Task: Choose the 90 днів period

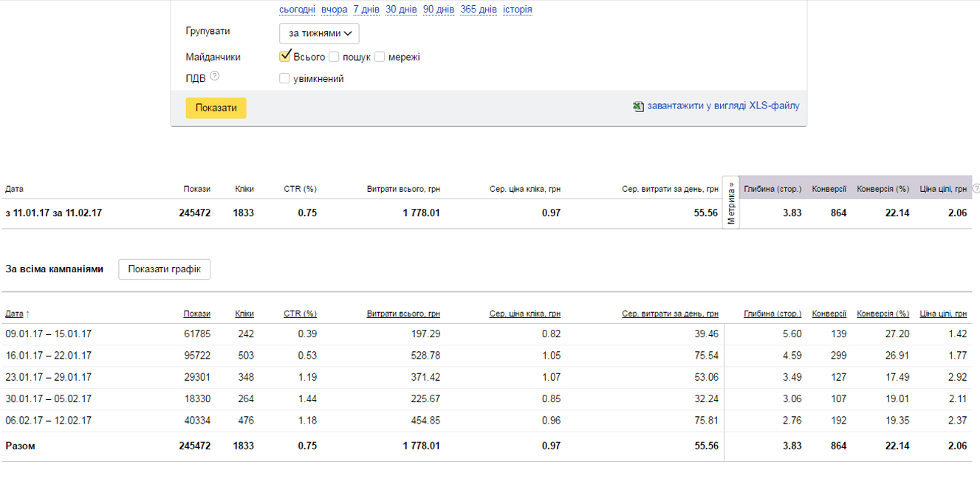Action: [x=439, y=10]
